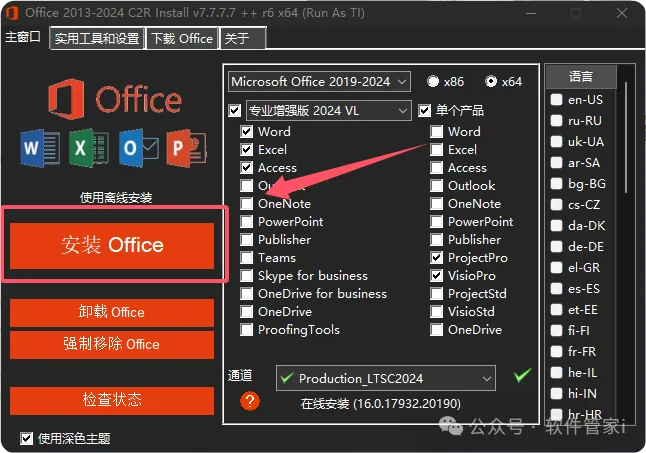Click the 语言 column header
The image size is (646, 453).
(x=581, y=77)
